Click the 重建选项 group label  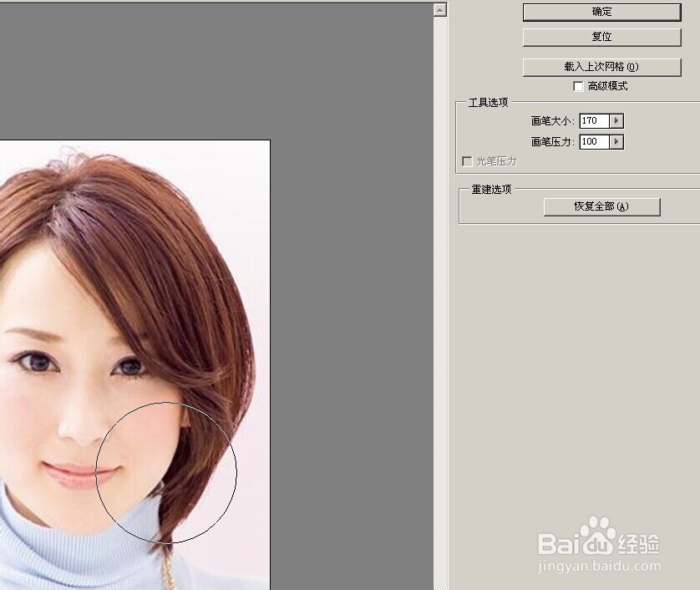click(x=491, y=190)
